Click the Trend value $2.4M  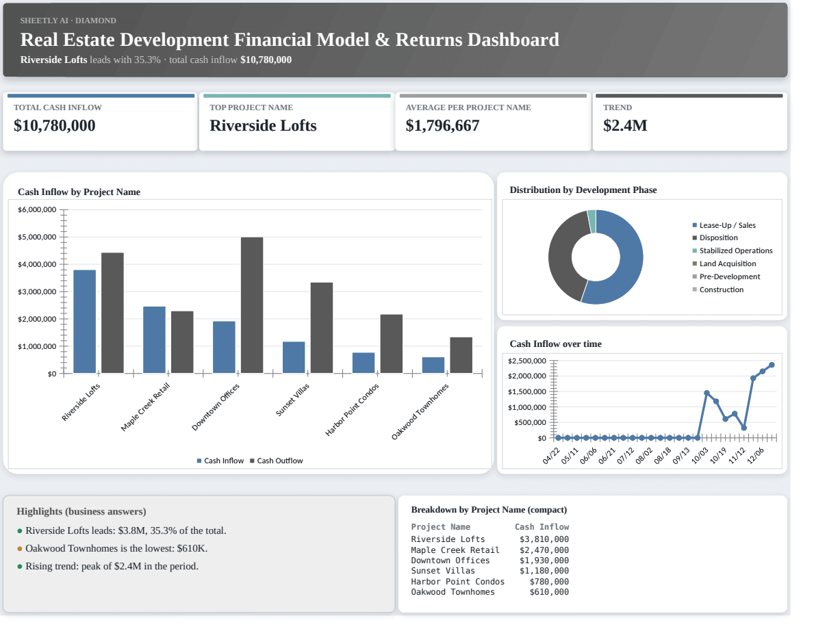[x=625, y=126]
